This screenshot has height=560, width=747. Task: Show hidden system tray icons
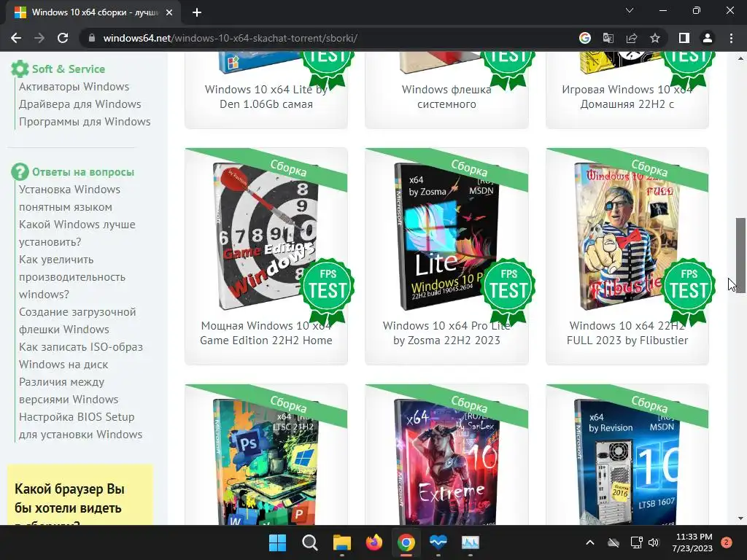coord(589,542)
